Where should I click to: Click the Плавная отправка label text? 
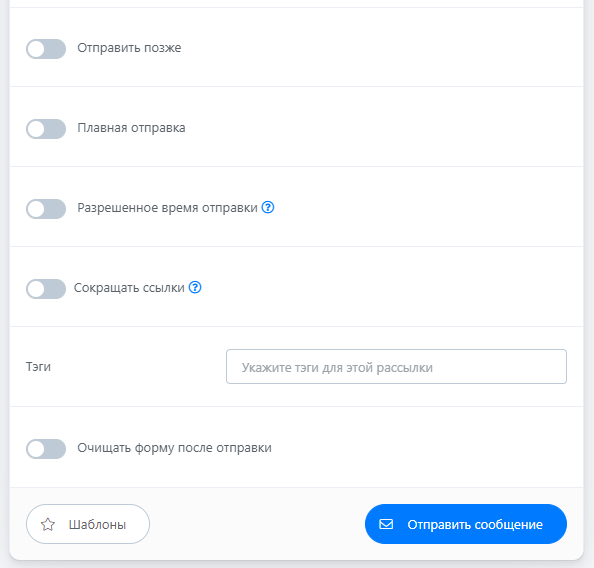pos(131,128)
